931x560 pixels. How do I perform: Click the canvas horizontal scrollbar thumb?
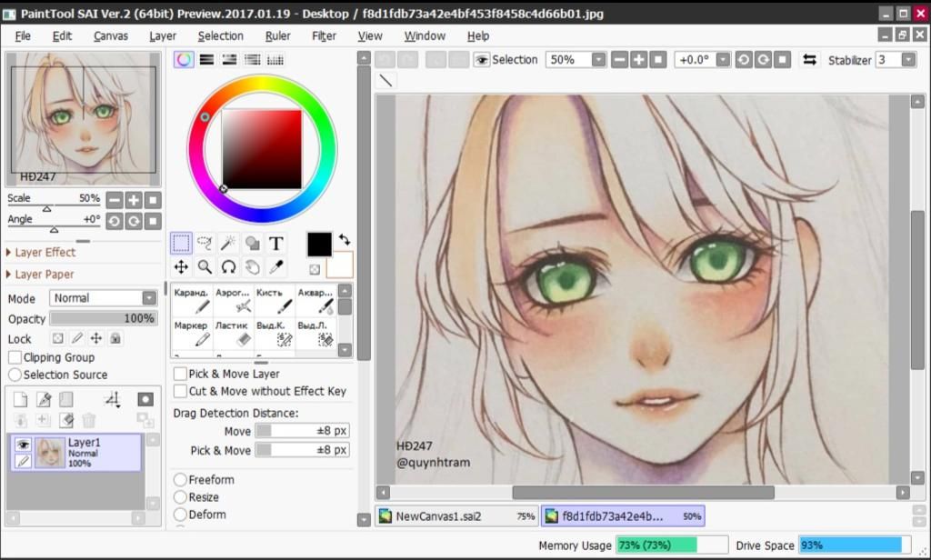[643, 493]
